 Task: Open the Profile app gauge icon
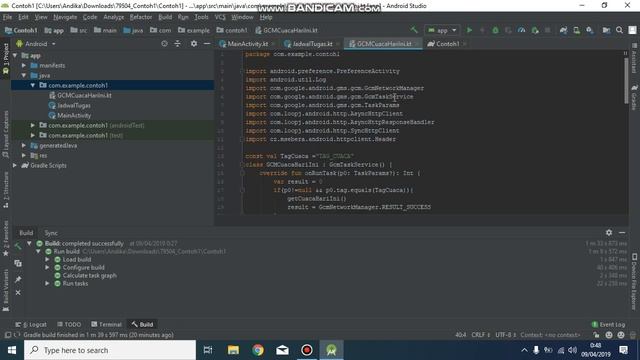(521, 30)
